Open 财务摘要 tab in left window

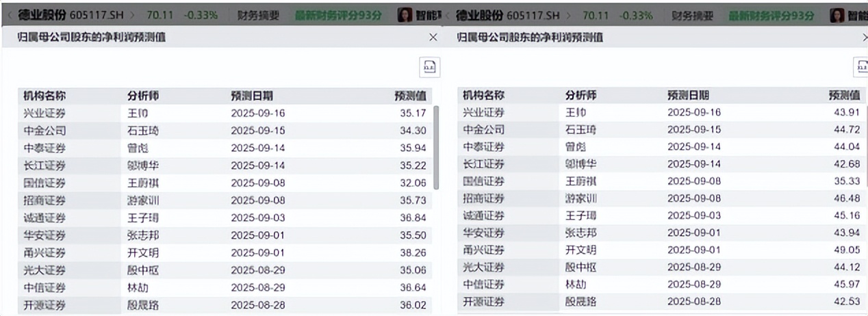[258, 15]
